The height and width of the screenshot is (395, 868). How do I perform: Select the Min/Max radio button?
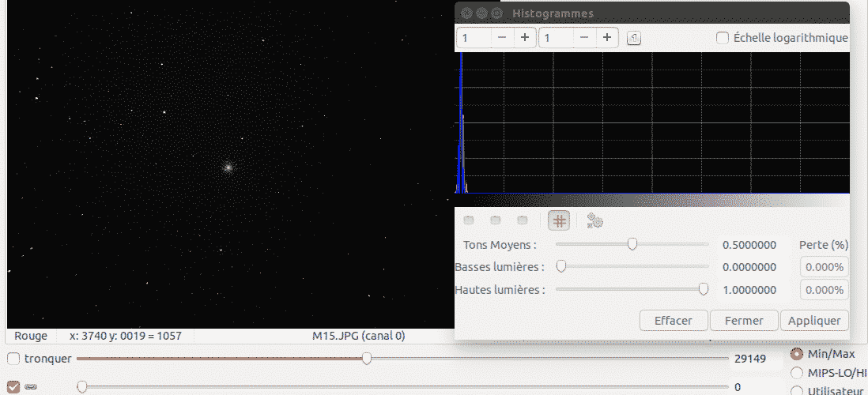(798, 353)
